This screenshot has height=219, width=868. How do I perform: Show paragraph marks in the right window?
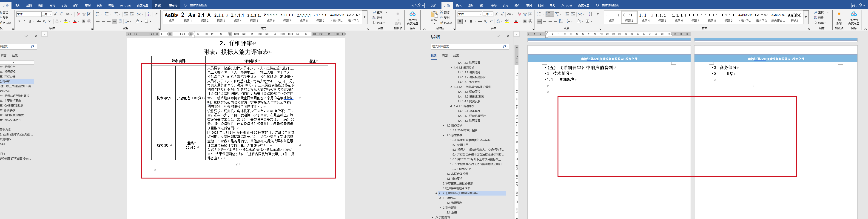coord(598,14)
